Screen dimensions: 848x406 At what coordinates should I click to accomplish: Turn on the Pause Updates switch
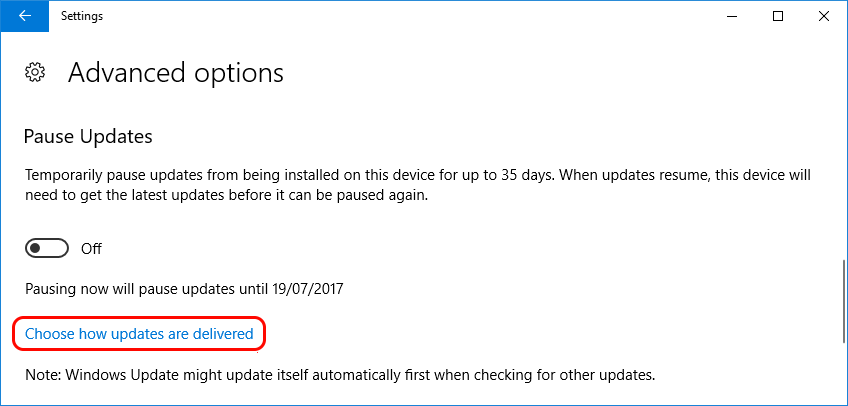click(x=47, y=249)
